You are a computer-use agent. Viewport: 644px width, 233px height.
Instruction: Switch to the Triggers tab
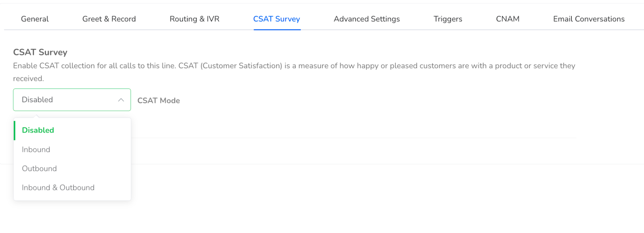tap(448, 19)
